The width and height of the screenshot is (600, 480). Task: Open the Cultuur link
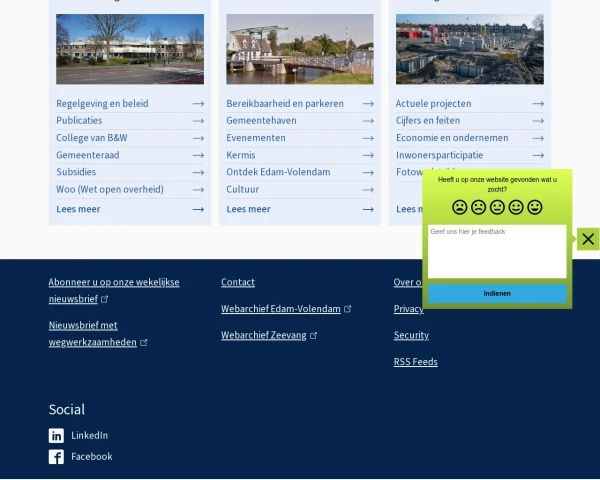pyautogui.click(x=243, y=189)
